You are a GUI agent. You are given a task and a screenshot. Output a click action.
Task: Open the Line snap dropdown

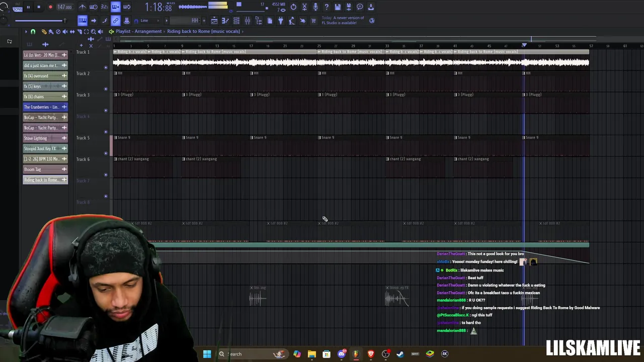pyautogui.click(x=150, y=21)
